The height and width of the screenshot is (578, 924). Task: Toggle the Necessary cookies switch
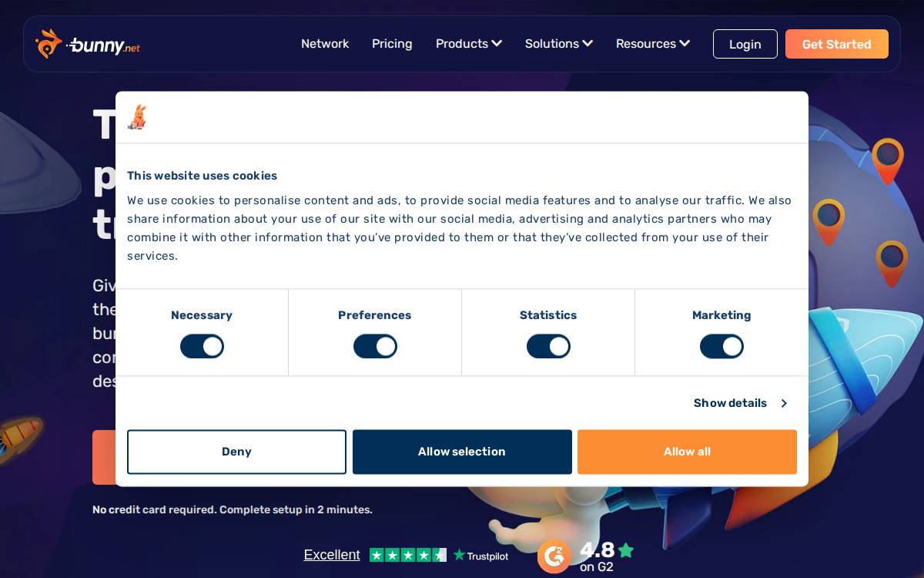click(202, 347)
